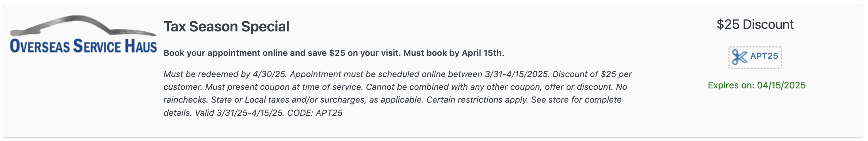Click the scissors coupon icon

[x=740, y=57]
